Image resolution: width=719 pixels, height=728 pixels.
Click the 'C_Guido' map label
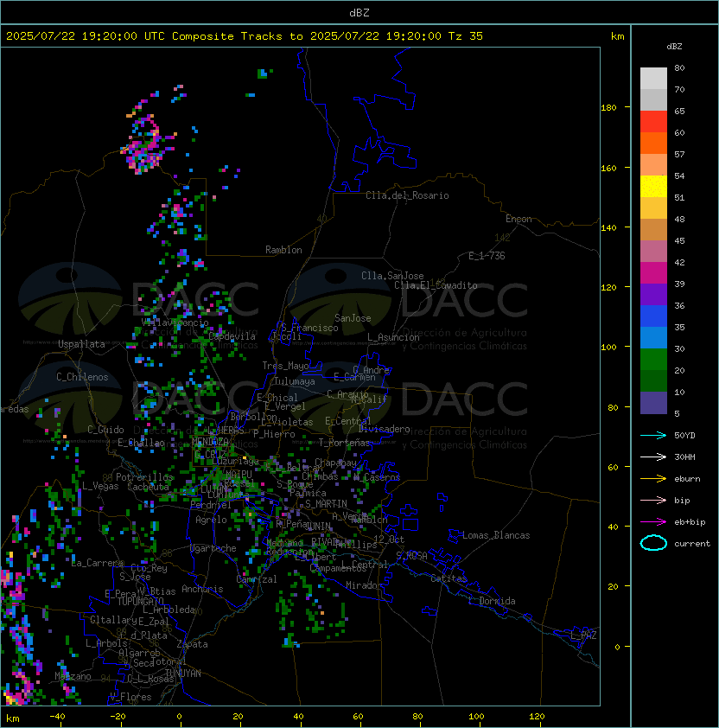(105, 430)
